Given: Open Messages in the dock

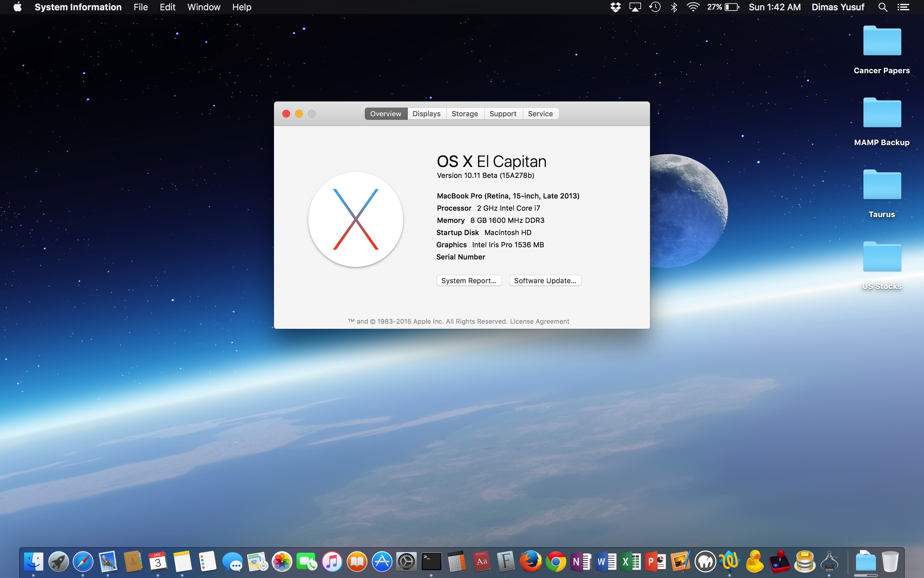Looking at the screenshot, I should [232, 562].
